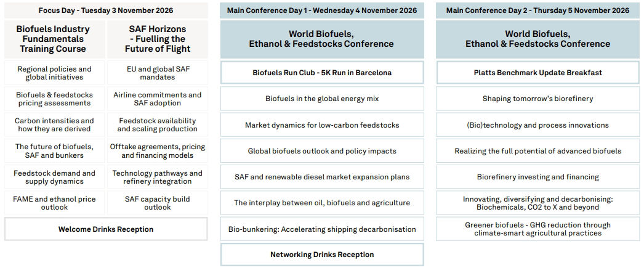Image resolution: width=644 pixels, height=270 pixels.
Task: Select the Focus Day Tuesday 3 November tab
Action: [106, 10]
